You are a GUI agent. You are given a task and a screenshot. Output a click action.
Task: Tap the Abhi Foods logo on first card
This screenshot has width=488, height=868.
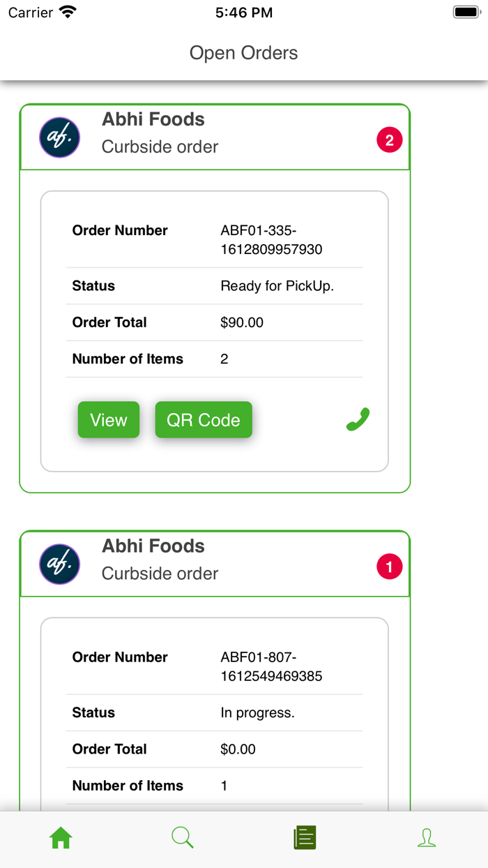(59, 137)
